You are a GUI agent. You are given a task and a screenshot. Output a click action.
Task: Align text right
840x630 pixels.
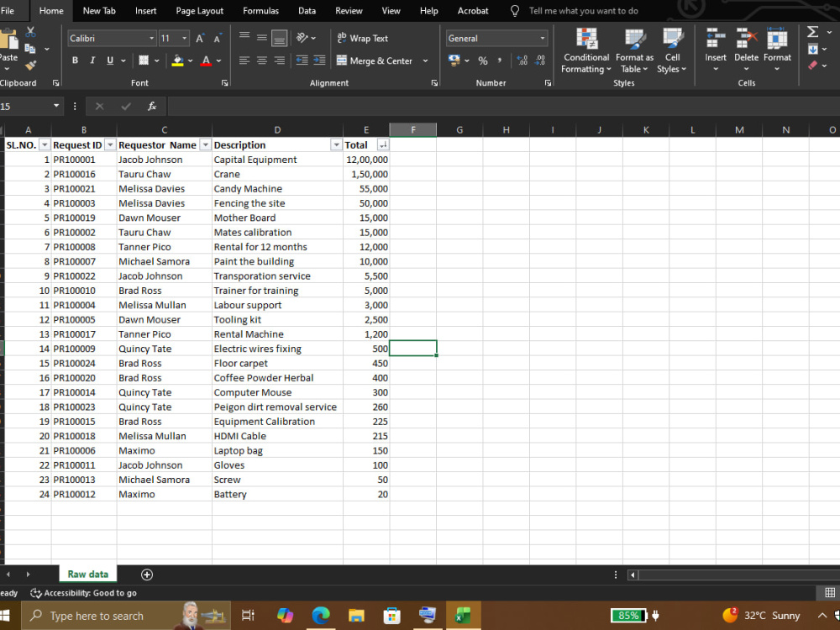[x=279, y=60]
